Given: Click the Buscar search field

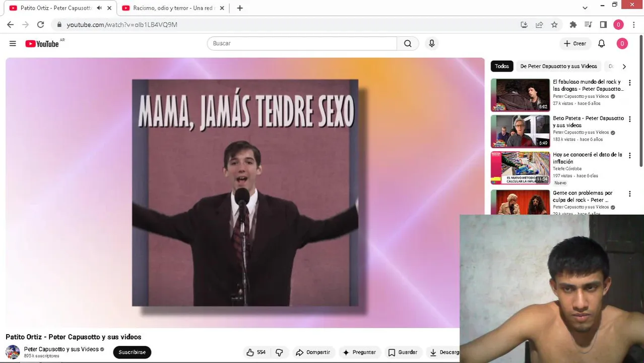Looking at the screenshot, I should click(302, 43).
